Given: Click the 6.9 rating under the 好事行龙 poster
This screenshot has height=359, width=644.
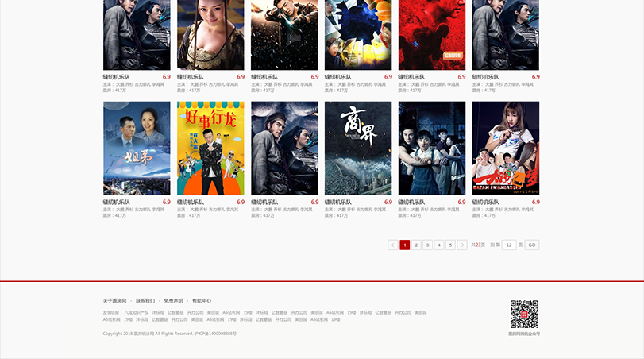Looking at the screenshot, I should 241,202.
